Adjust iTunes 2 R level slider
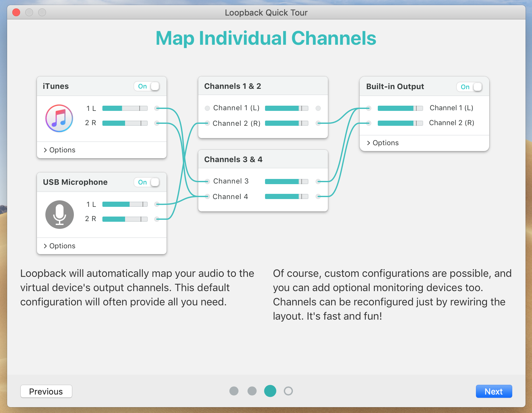 point(125,123)
